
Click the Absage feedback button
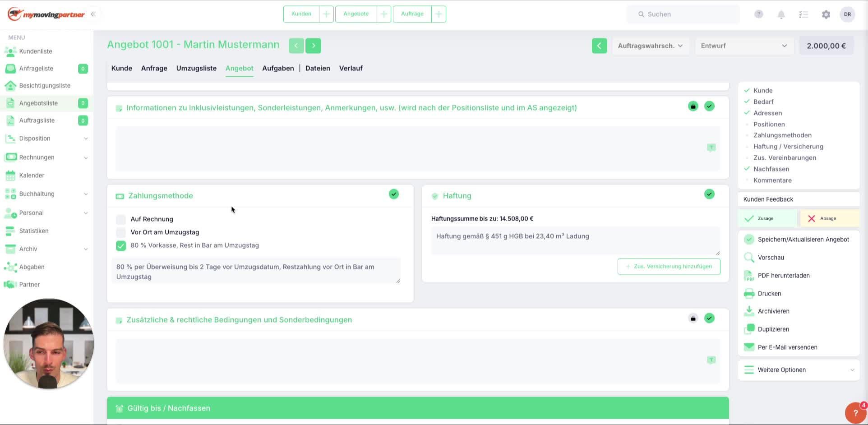pyautogui.click(x=830, y=218)
